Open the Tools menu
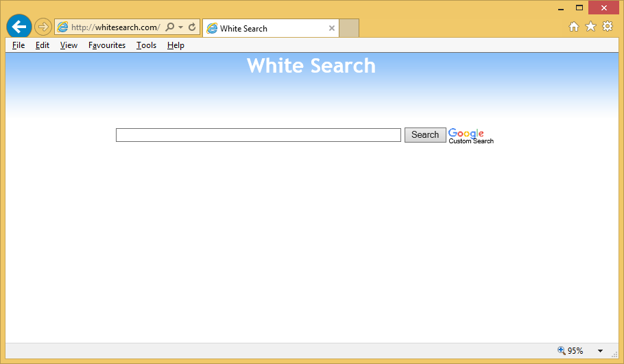Screen dimensions: 624x364 click(x=146, y=45)
